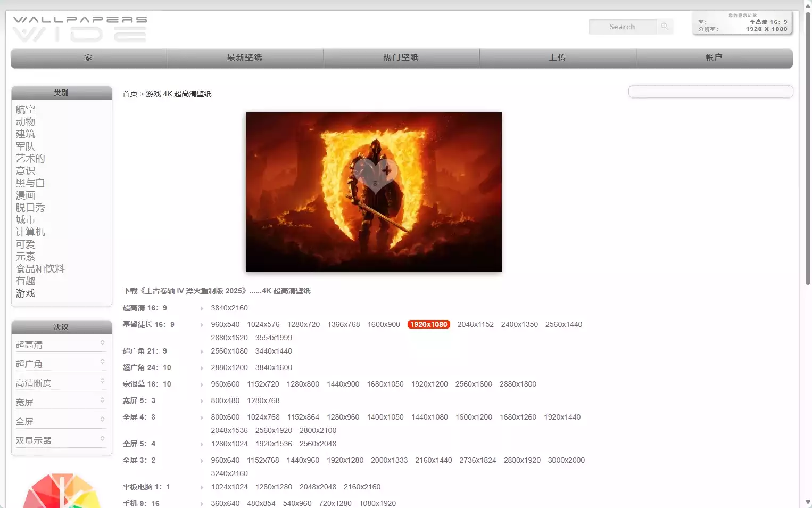Image resolution: width=812 pixels, height=508 pixels.
Task: Download the 360x640 mobile wallpaper
Action: (x=225, y=503)
